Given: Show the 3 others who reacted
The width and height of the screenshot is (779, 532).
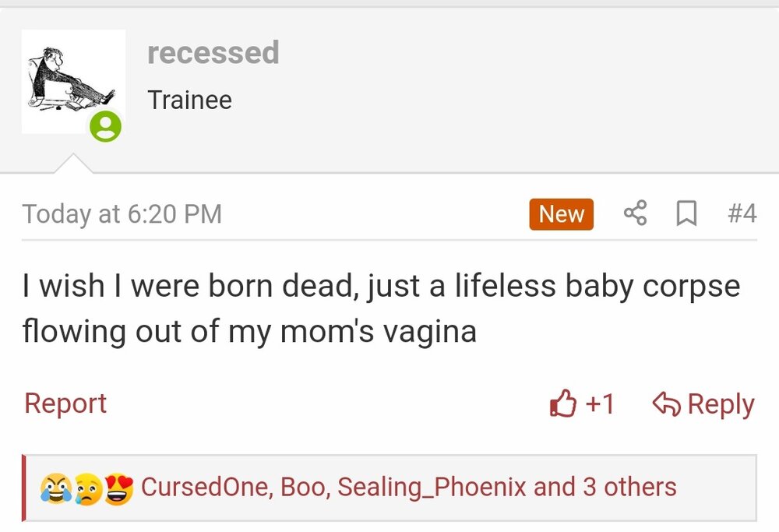Looking at the screenshot, I should [629, 488].
